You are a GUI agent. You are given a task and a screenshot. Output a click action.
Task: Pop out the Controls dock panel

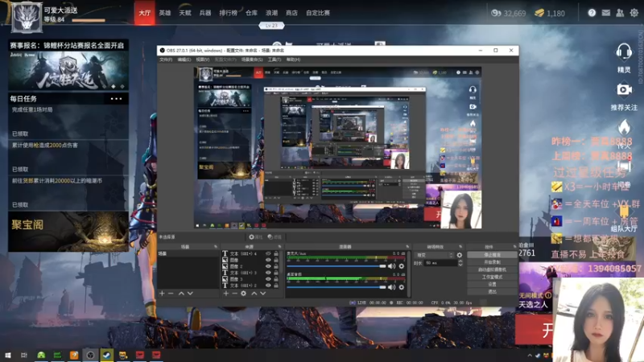pyautogui.click(x=514, y=247)
